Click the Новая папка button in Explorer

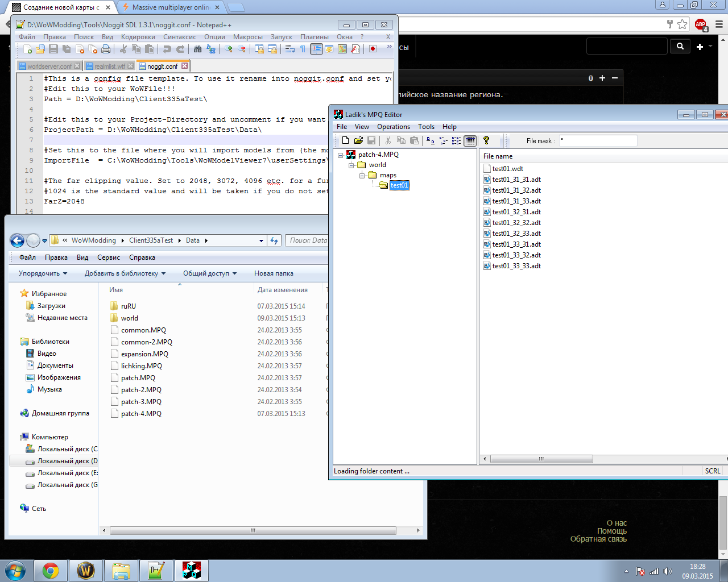(x=274, y=273)
